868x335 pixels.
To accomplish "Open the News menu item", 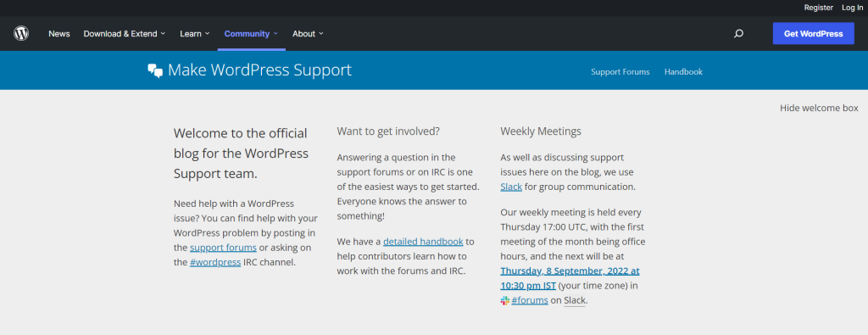I will tap(59, 34).
